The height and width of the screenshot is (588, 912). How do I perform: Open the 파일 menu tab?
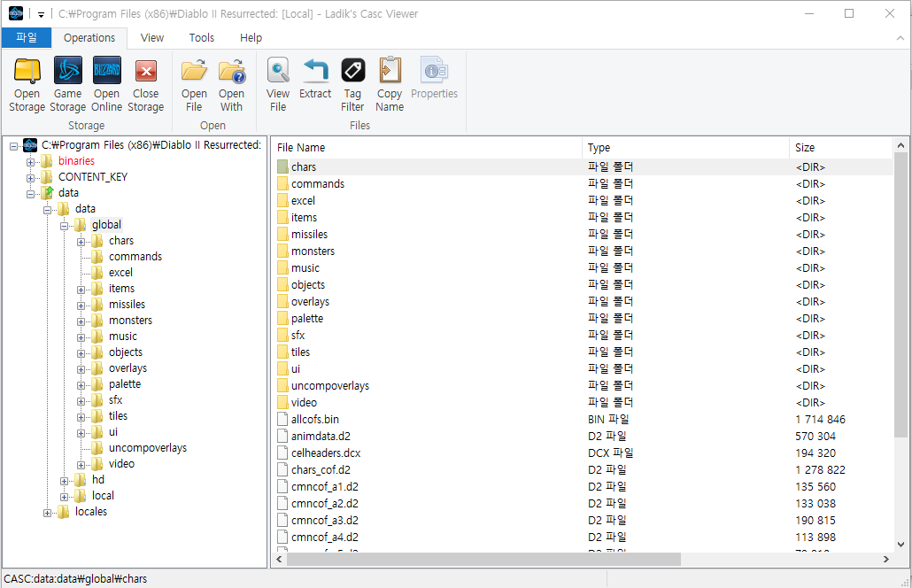point(27,38)
